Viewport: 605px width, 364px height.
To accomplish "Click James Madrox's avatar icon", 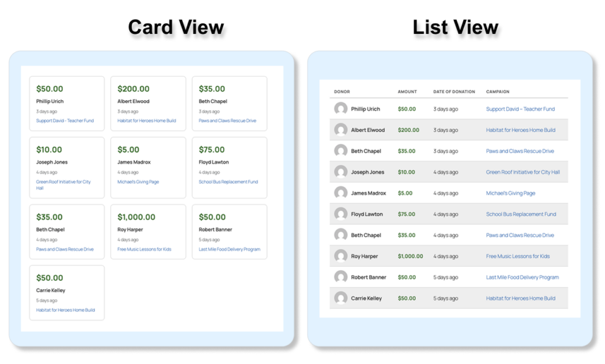I will point(340,193).
